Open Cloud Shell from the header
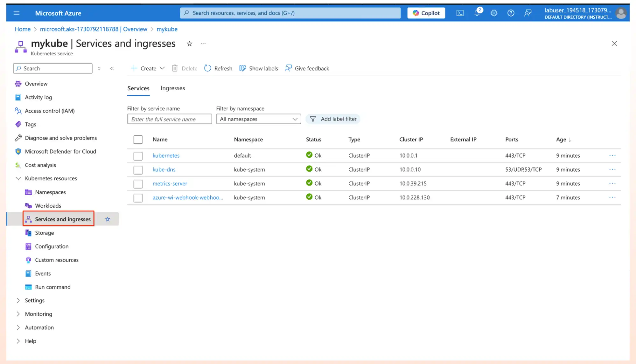The image size is (636, 364). (x=460, y=13)
